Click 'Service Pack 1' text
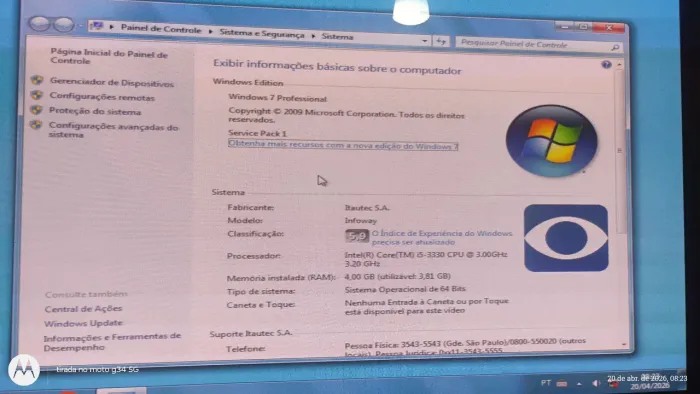 click(258, 133)
